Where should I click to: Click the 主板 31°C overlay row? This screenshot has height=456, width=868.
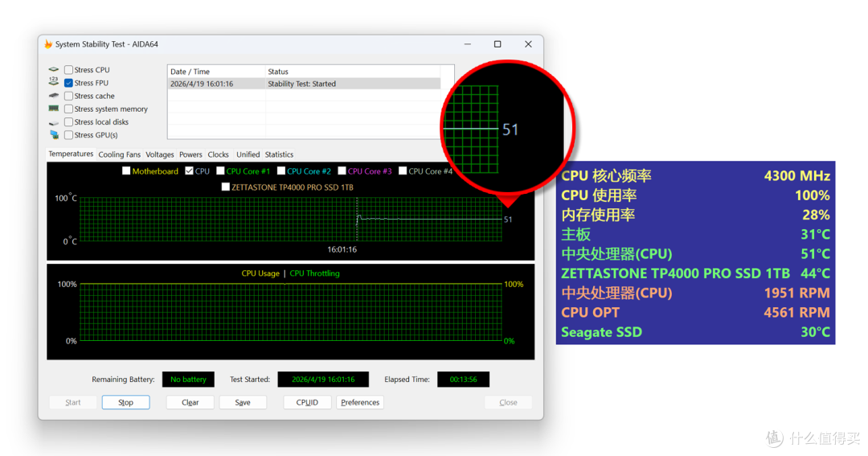click(x=695, y=234)
